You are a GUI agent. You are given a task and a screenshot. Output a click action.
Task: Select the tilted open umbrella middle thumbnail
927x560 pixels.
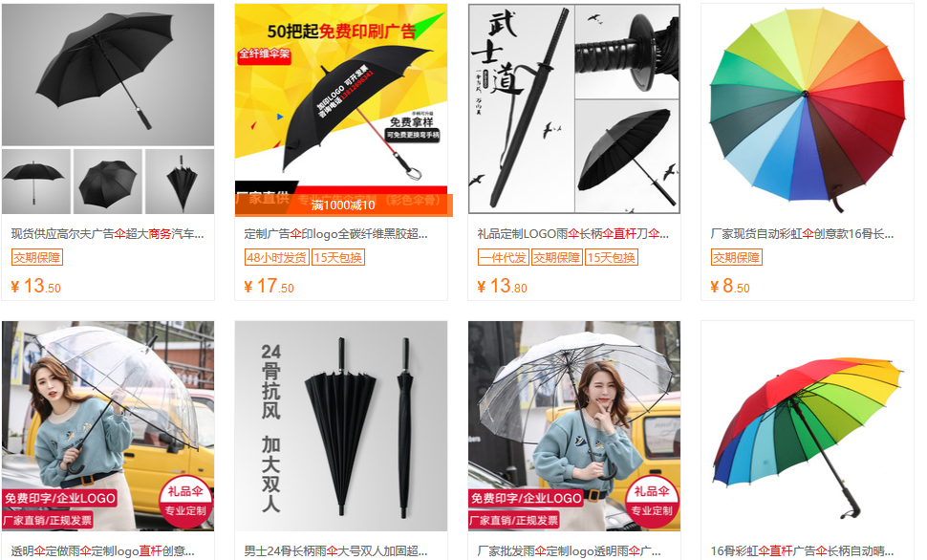(108, 181)
